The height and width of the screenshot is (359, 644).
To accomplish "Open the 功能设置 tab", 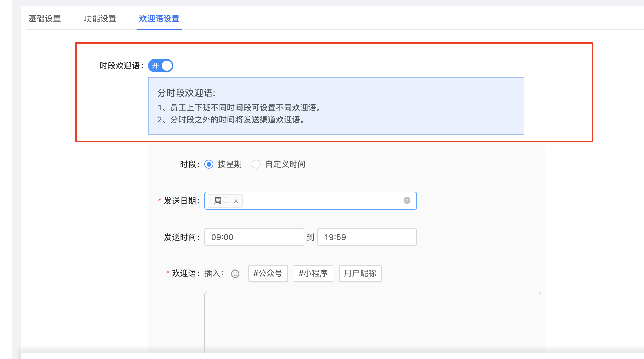I will click(100, 19).
